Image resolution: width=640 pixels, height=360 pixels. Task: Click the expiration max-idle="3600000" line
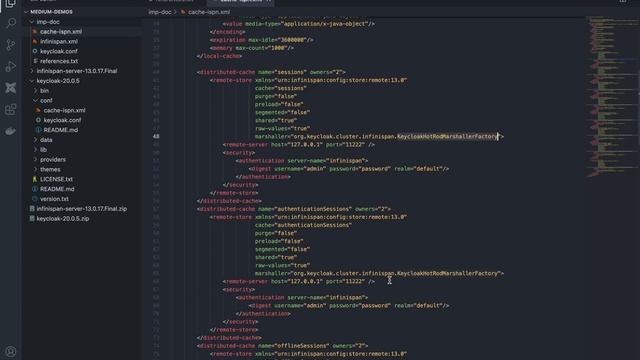(x=262, y=40)
